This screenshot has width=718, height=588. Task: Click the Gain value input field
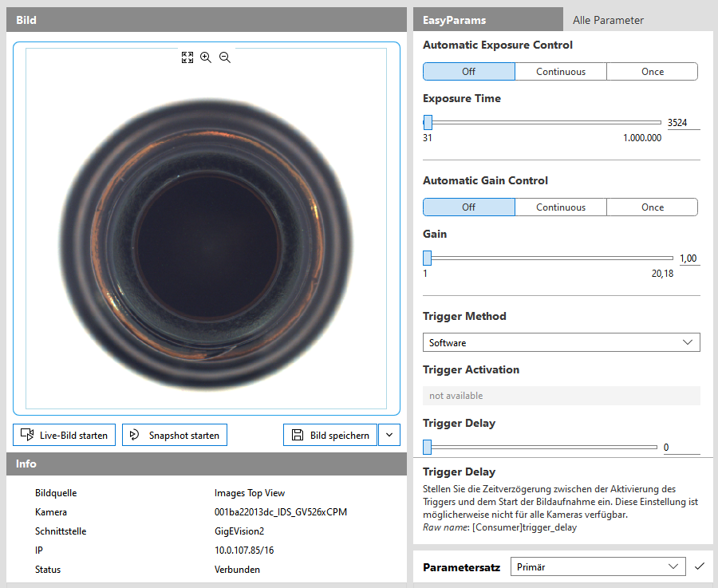[688, 258]
